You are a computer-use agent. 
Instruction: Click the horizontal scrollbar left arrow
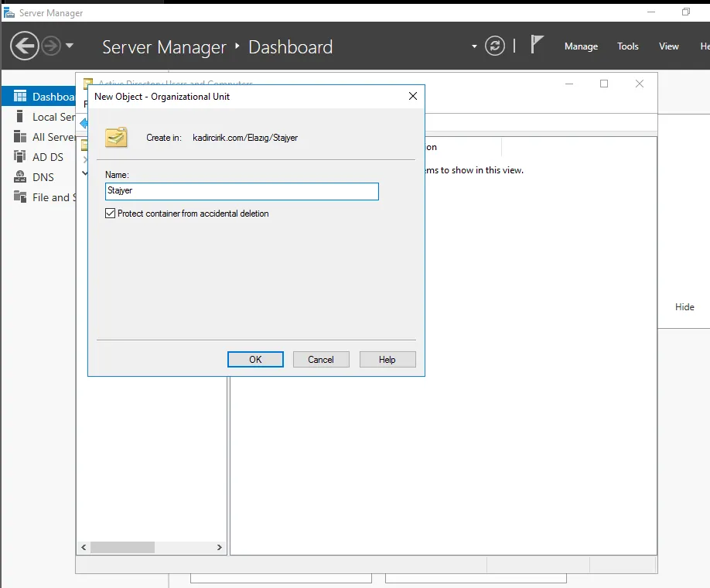(x=84, y=547)
